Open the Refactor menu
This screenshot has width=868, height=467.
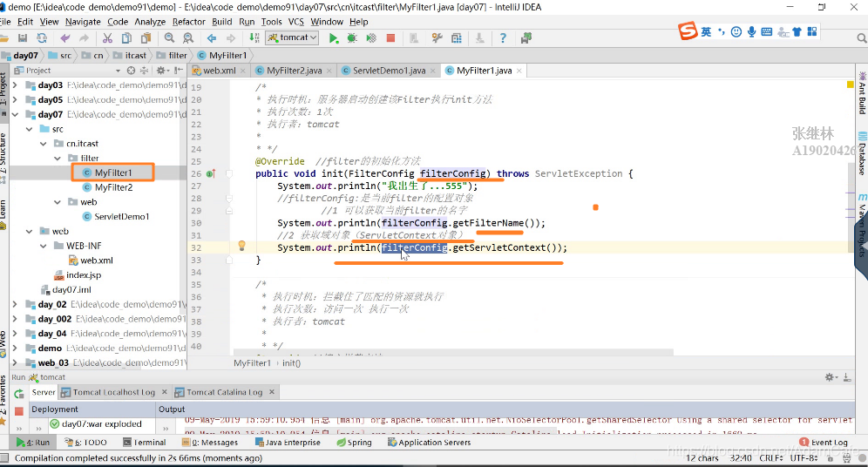click(189, 22)
